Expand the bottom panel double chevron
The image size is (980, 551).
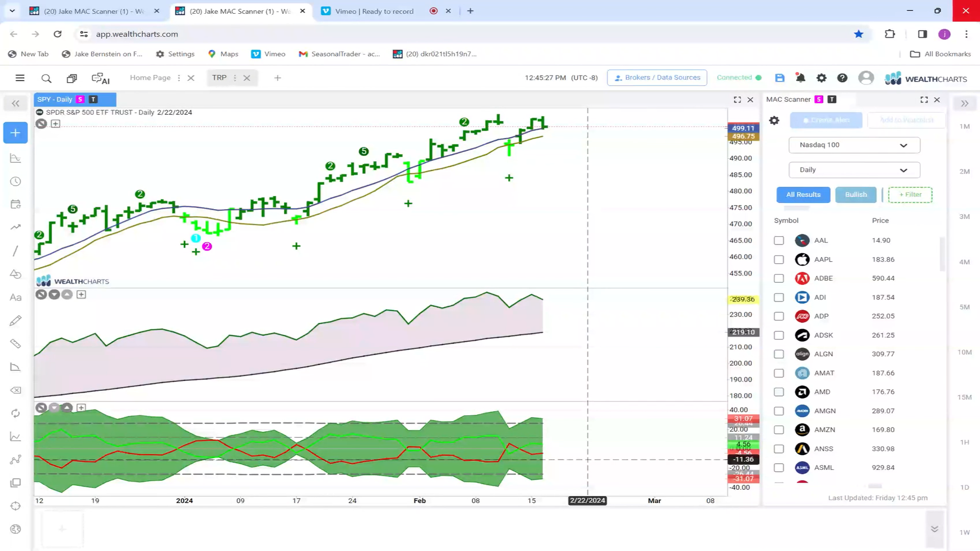pos(935,529)
